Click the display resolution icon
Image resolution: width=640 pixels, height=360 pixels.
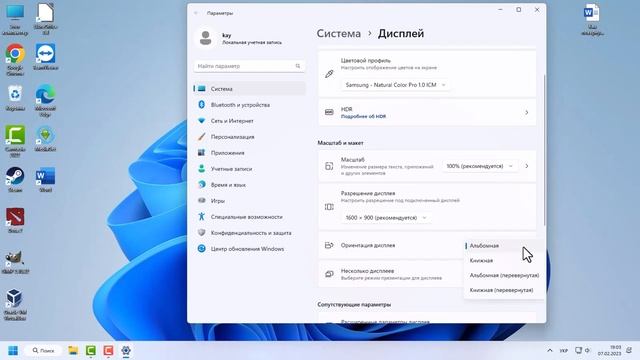(329, 207)
